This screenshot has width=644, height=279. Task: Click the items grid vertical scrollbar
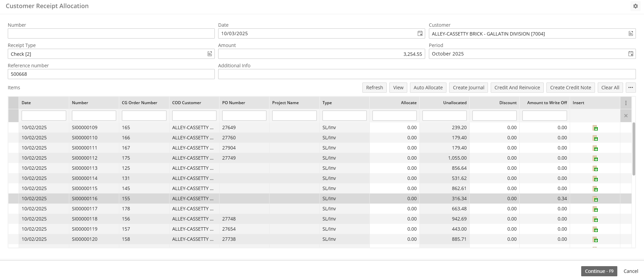(x=634, y=149)
